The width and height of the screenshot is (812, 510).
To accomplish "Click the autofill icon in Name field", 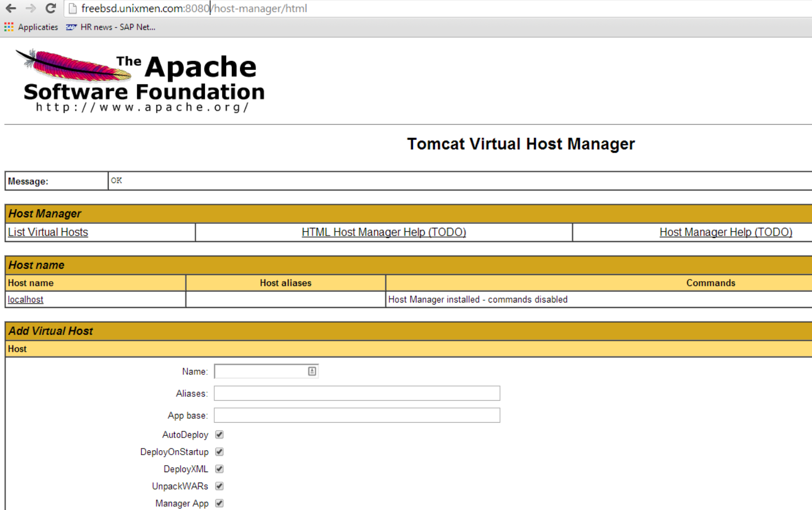I will coord(312,371).
